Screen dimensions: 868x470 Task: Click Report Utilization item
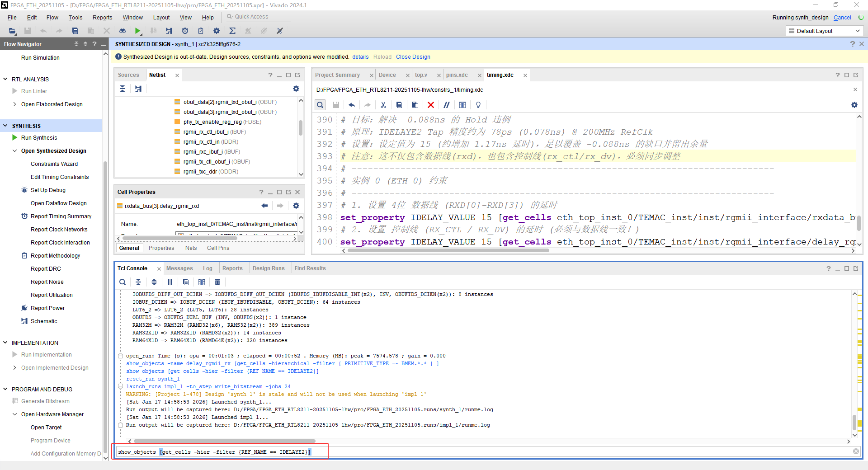(x=52, y=295)
